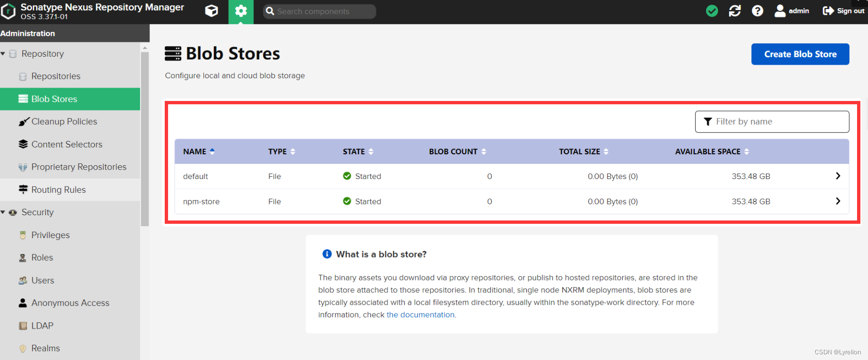Click the sidebar vertical scrollbar thumb
This screenshot has height=360, width=868.
click(x=145, y=139)
